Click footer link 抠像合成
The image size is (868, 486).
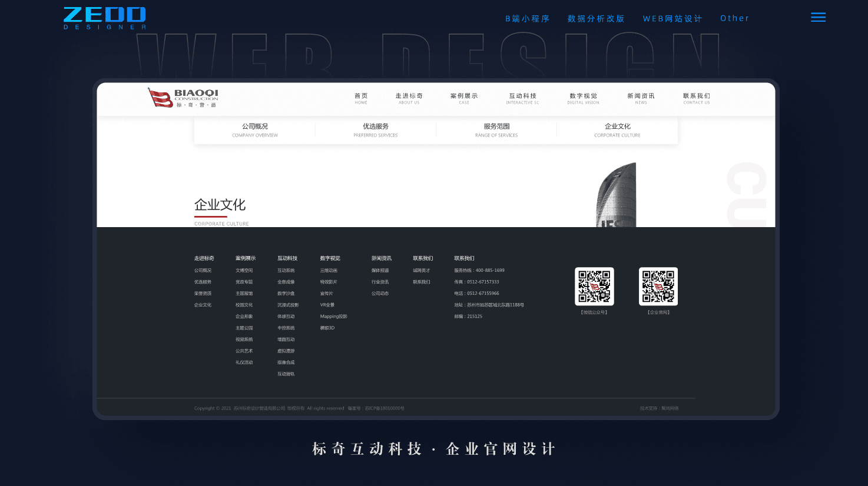tap(286, 362)
